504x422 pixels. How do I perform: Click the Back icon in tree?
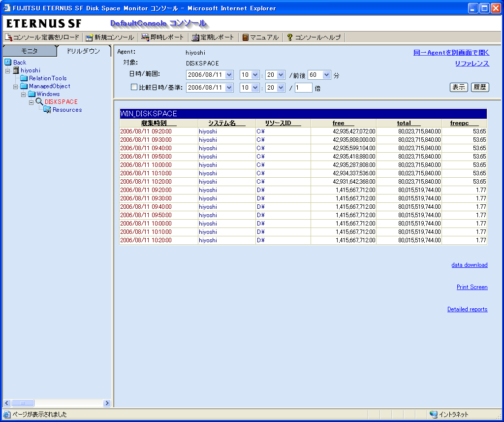point(8,62)
